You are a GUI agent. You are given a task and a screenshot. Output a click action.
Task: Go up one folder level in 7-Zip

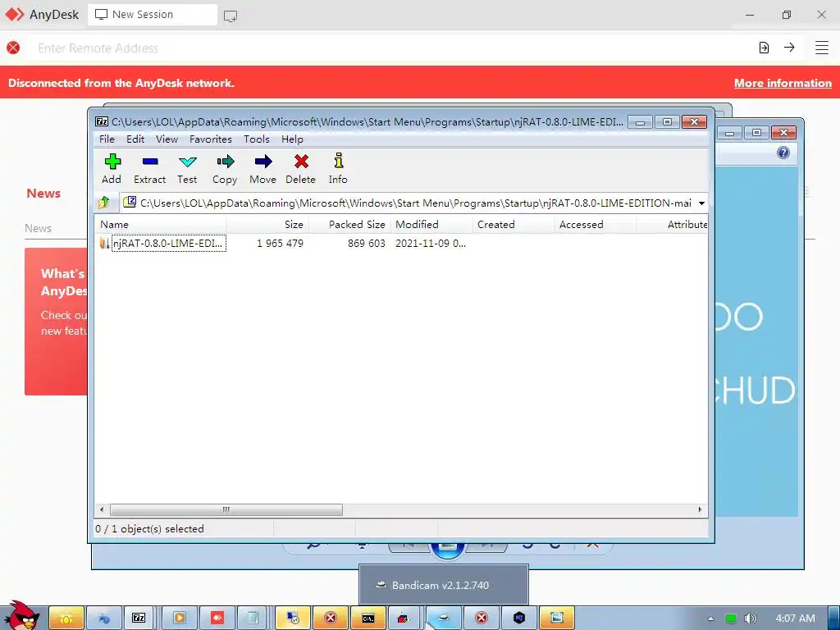pos(104,203)
